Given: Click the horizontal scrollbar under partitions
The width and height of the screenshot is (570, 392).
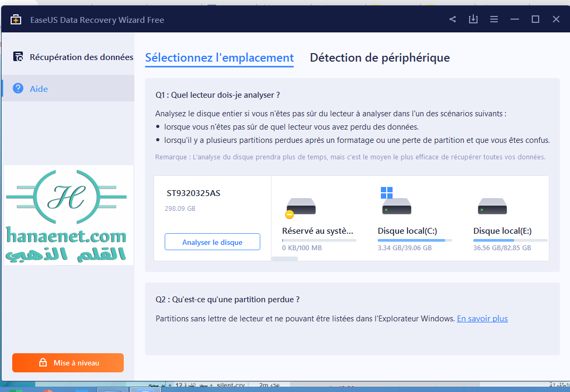Looking at the screenshot, I should coord(285,259).
